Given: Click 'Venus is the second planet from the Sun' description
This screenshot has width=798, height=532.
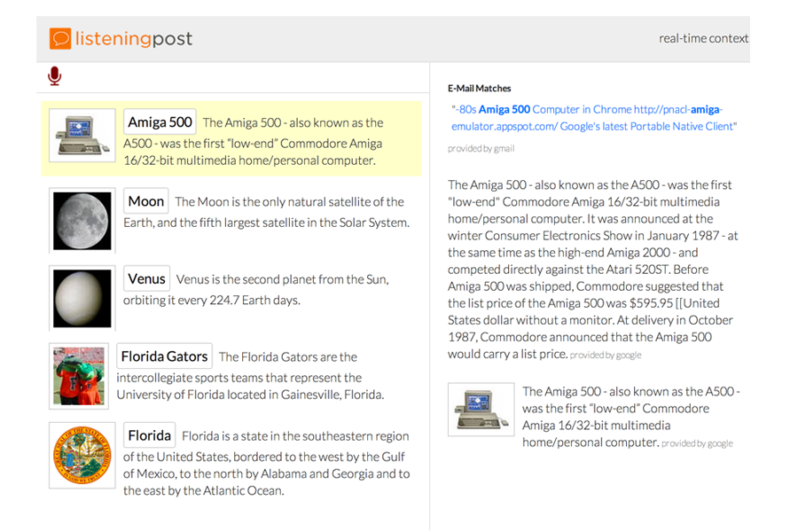Looking at the screenshot, I should click(256, 290).
